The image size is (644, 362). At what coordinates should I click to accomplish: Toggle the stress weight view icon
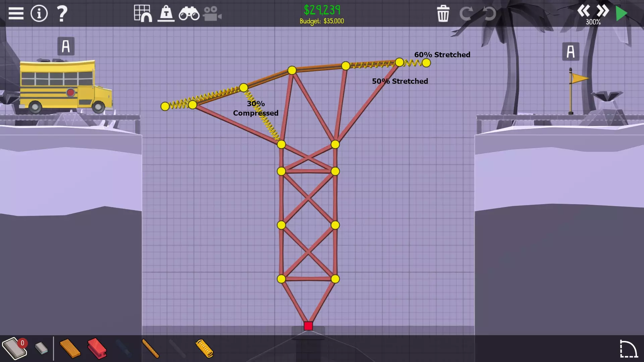coord(166,14)
